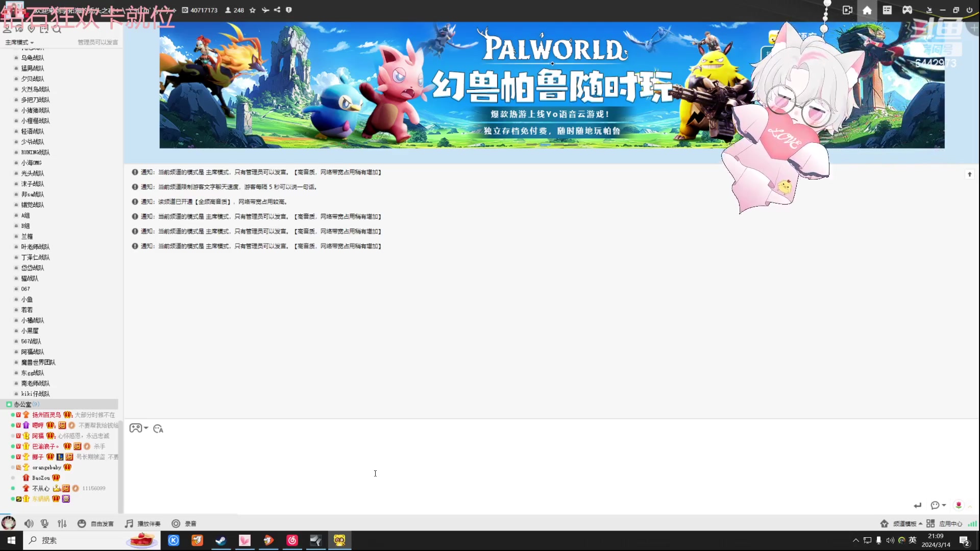Open the Windows Start menu
This screenshot has height=551, width=980.
pos(11,540)
